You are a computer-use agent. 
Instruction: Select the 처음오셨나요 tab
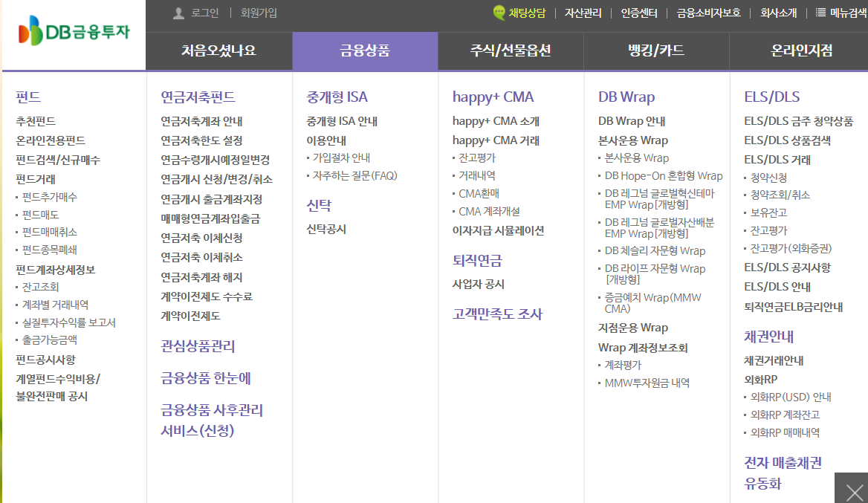(221, 51)
